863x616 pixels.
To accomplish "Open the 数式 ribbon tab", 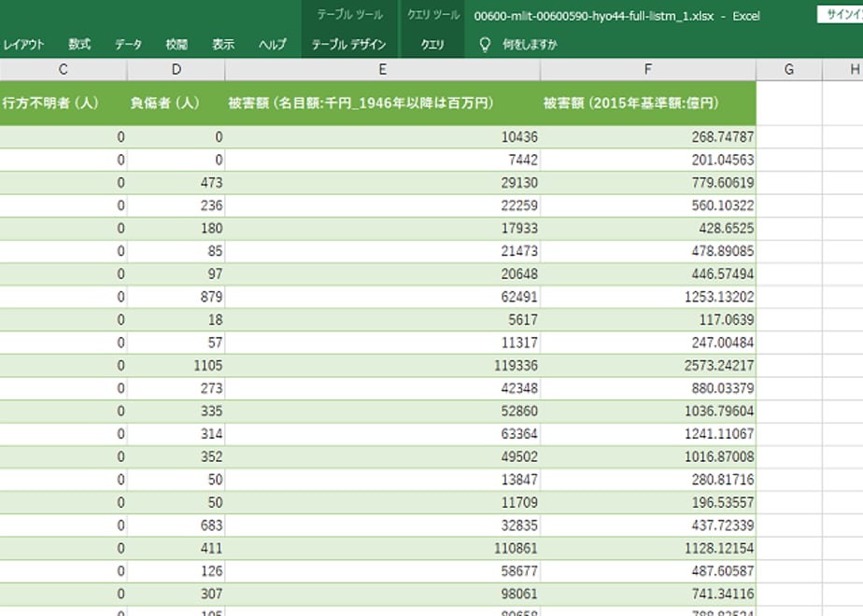I will click(x=79, y=45).
